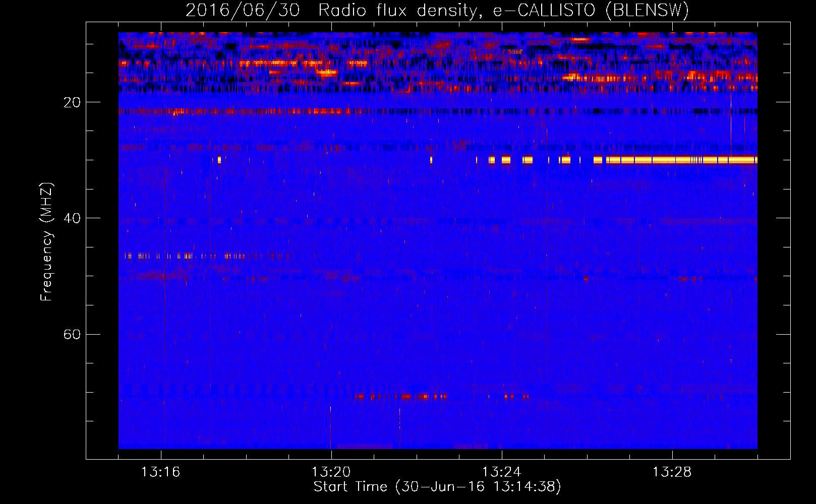Click the frequency tick label "20"

click(x=72, y=102)
